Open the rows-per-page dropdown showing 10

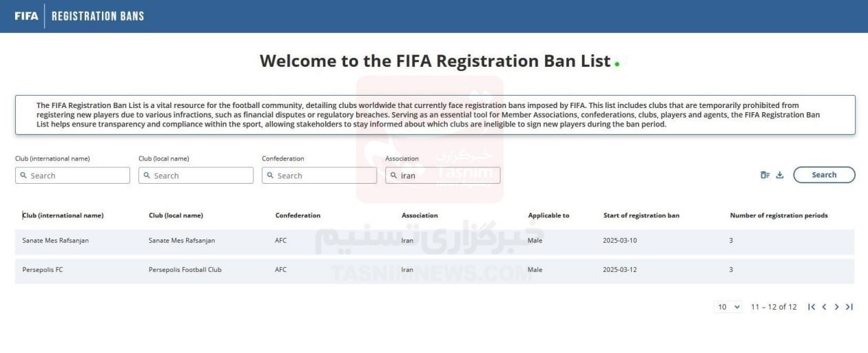(x=728, y=307)
